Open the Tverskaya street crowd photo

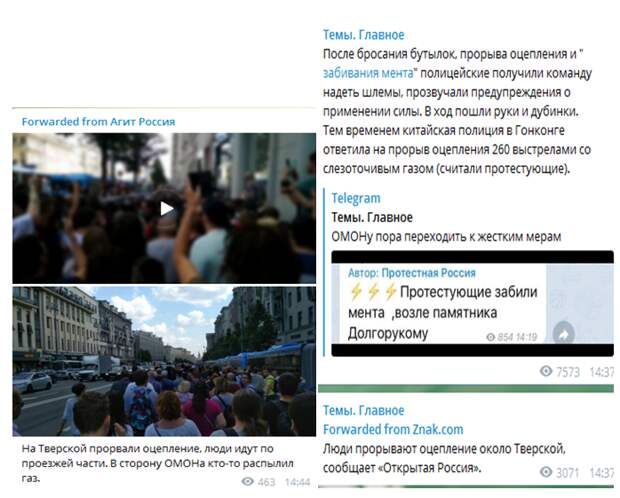point(164,362)
